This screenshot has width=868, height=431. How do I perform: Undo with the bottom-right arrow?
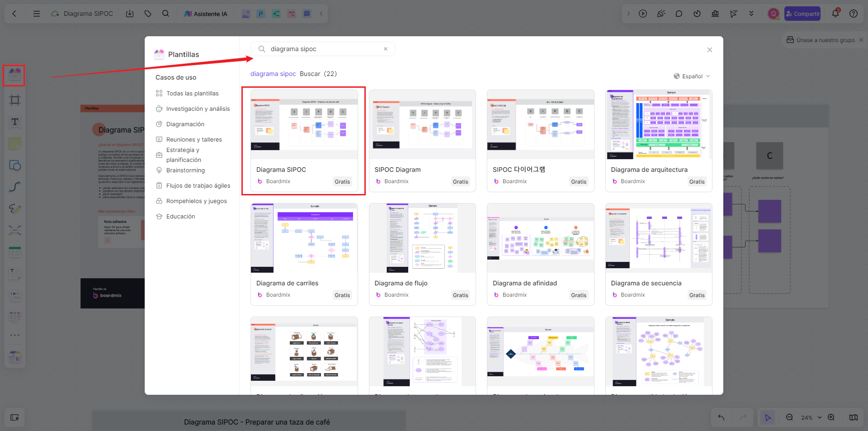[721, 417]
